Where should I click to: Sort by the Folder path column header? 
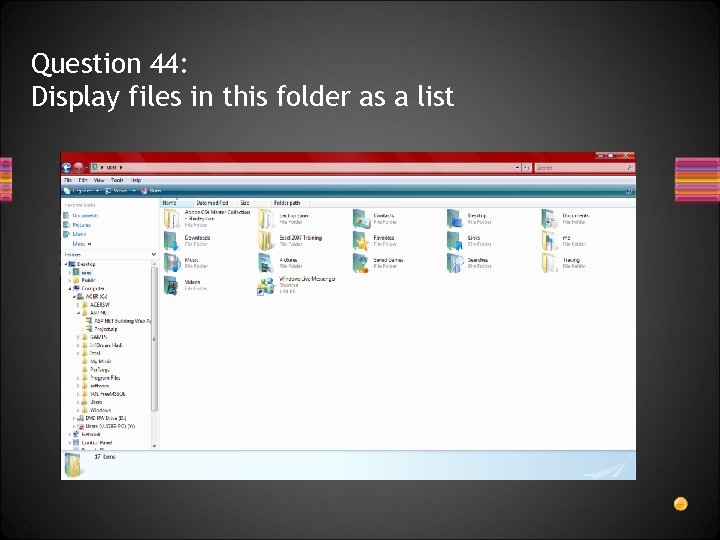pyautogui.click(x=290, y=202)
